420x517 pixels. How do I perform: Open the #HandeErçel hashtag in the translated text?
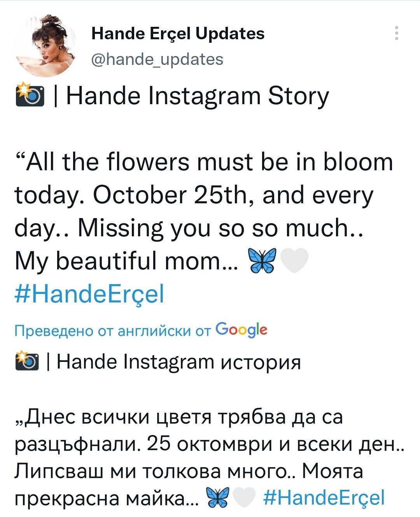[x=324, y=498]
